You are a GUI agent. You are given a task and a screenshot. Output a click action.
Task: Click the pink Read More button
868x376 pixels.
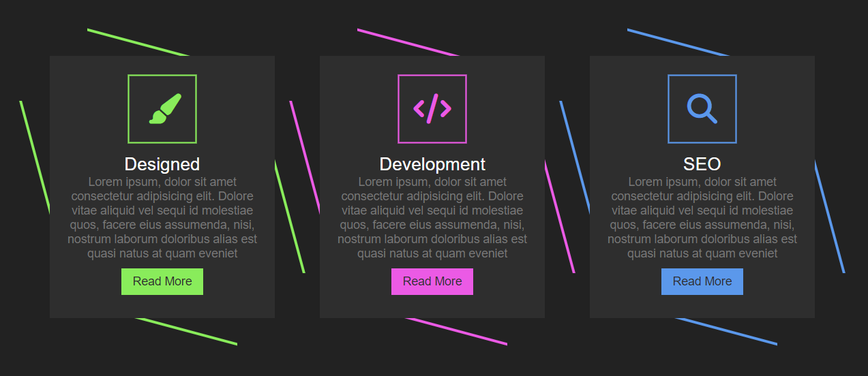[x=432, y=281]
